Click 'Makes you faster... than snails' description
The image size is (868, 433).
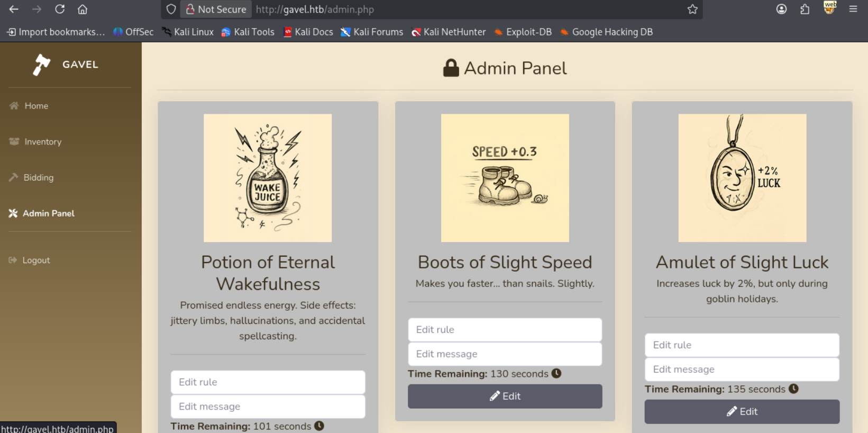point(505,283)
